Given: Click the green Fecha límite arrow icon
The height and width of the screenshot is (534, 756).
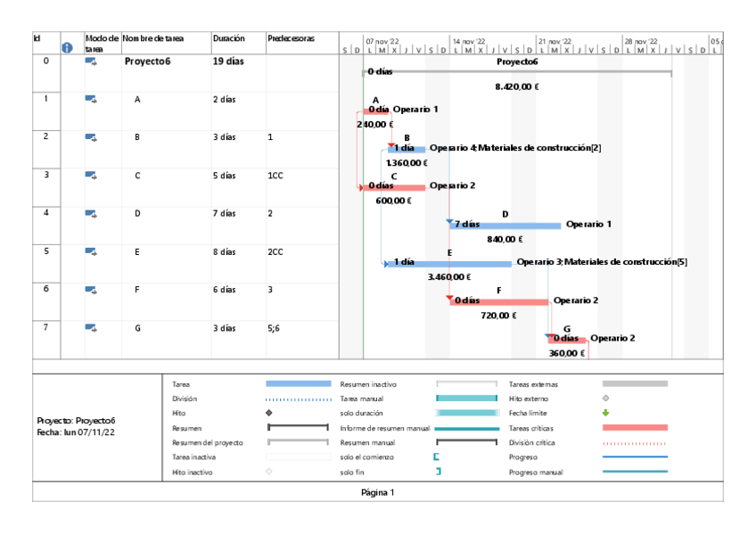Looking at the screenshot, I should point(605,414).
